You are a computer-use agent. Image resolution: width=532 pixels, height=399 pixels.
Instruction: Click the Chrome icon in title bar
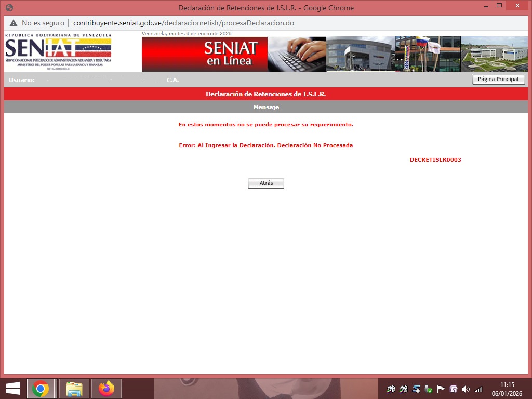(x=9, y=8)
